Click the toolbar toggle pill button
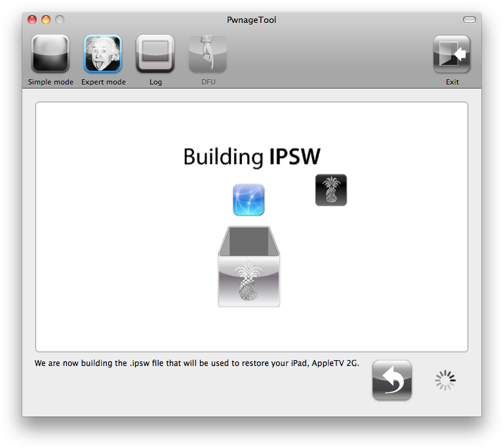This screenshot has height=448, width=503. (470, 20)
